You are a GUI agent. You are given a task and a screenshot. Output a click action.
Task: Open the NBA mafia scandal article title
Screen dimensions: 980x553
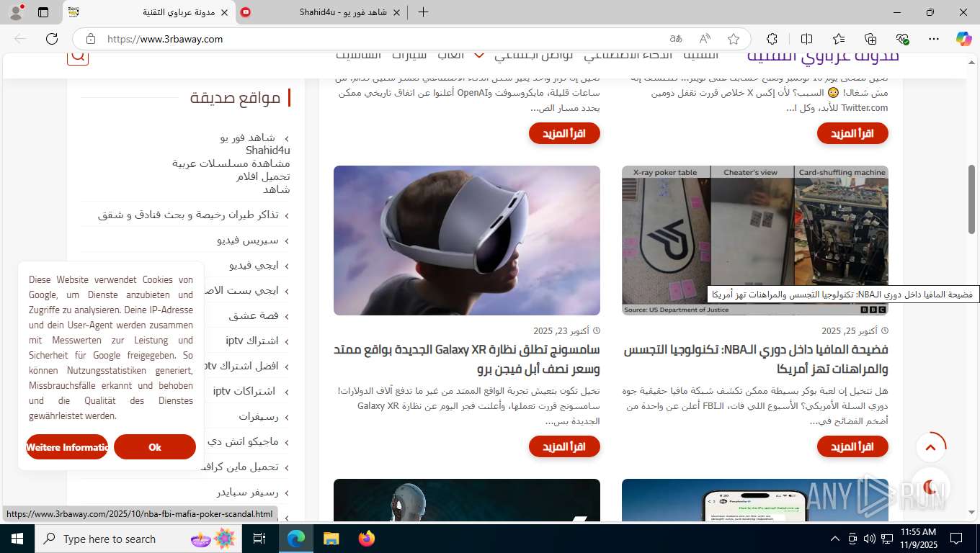click(755, 359)
